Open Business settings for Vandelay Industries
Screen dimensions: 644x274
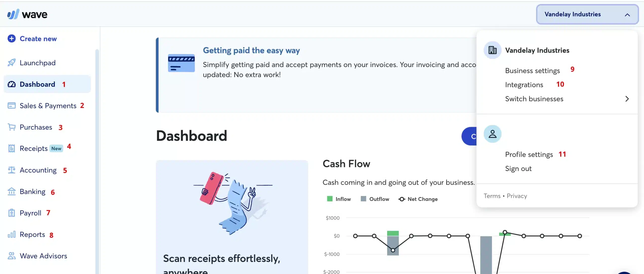tap(533, 70)
